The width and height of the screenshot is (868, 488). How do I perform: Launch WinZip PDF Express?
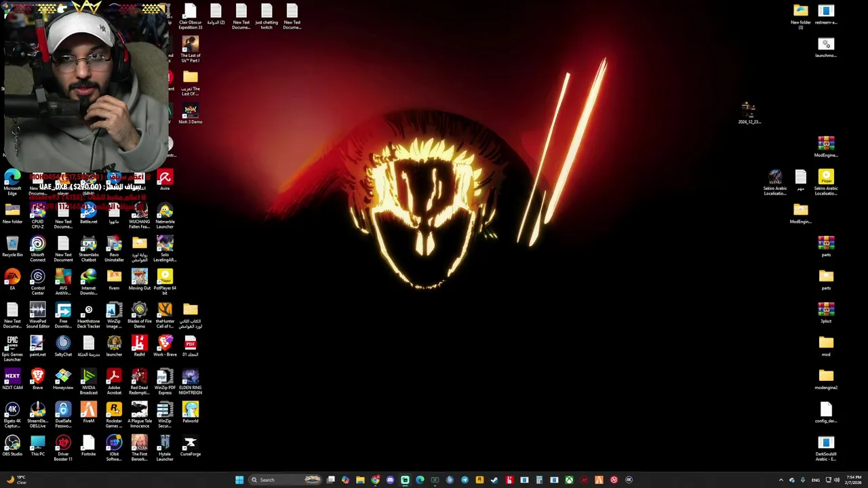pyautogui.click(x=165, y=382)
